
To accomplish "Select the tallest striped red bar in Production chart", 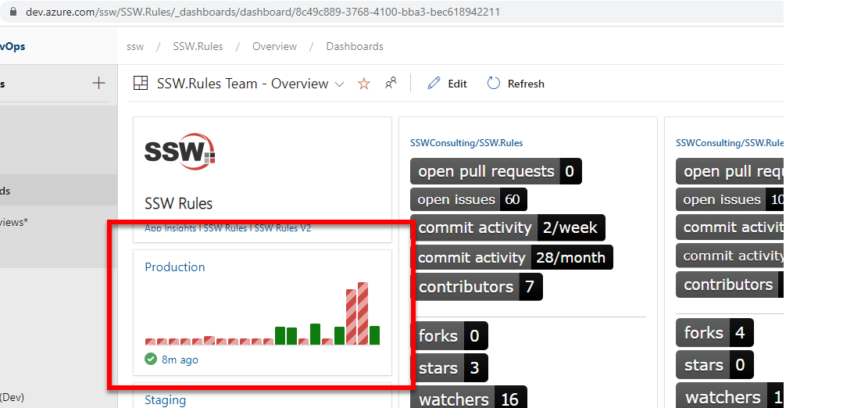I will [x=363, y=313].
